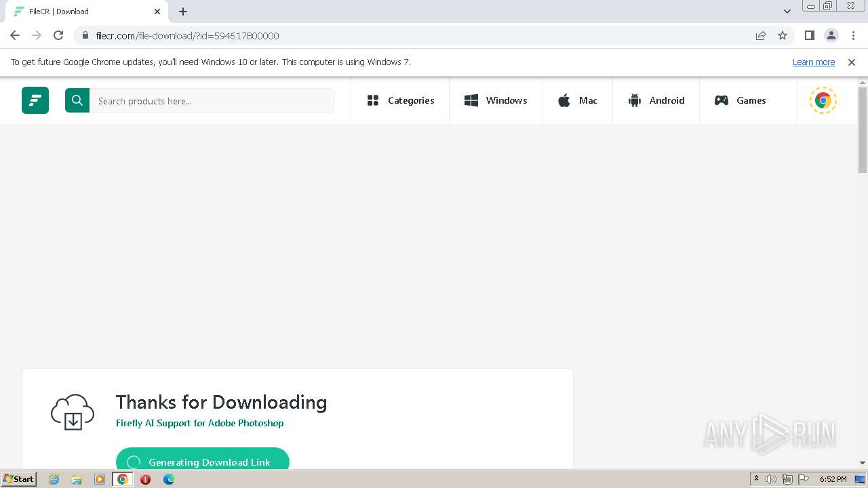The image size is (868, 488).
Task: Click the Chrome extension icon in site header
Action: tap(823, 100)
